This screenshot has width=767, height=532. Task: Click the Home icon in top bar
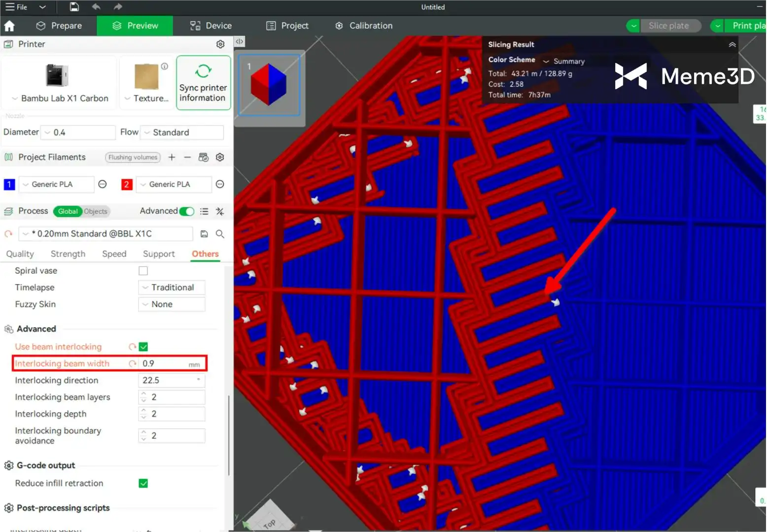coord(9,26)
